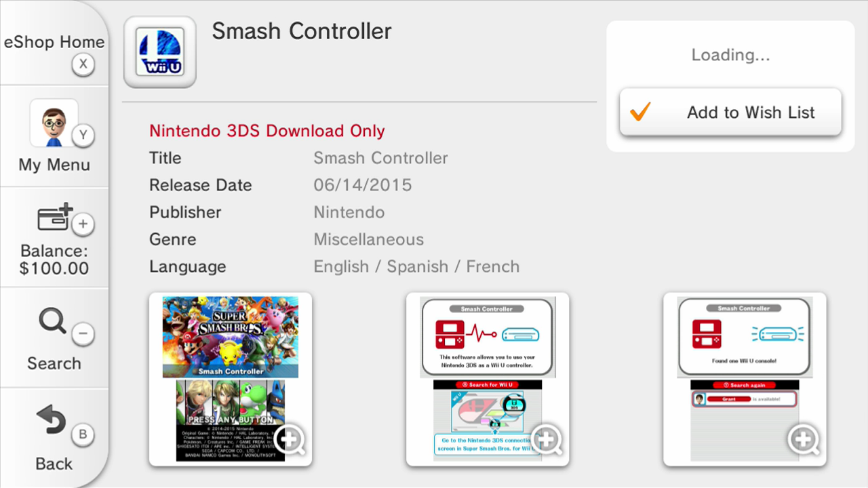The image size is (868, 488).
Task: Click the Back arrow icon
Action: 51,422
